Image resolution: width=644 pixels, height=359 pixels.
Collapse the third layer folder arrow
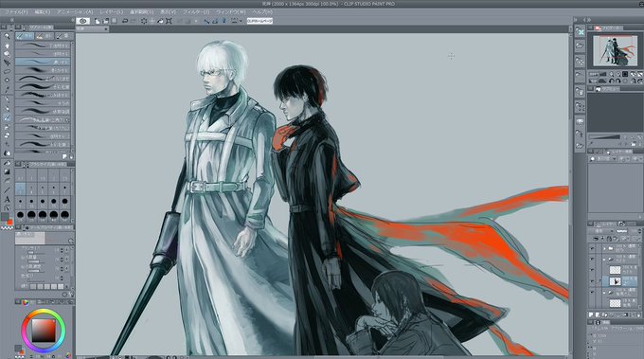[604, 293]
